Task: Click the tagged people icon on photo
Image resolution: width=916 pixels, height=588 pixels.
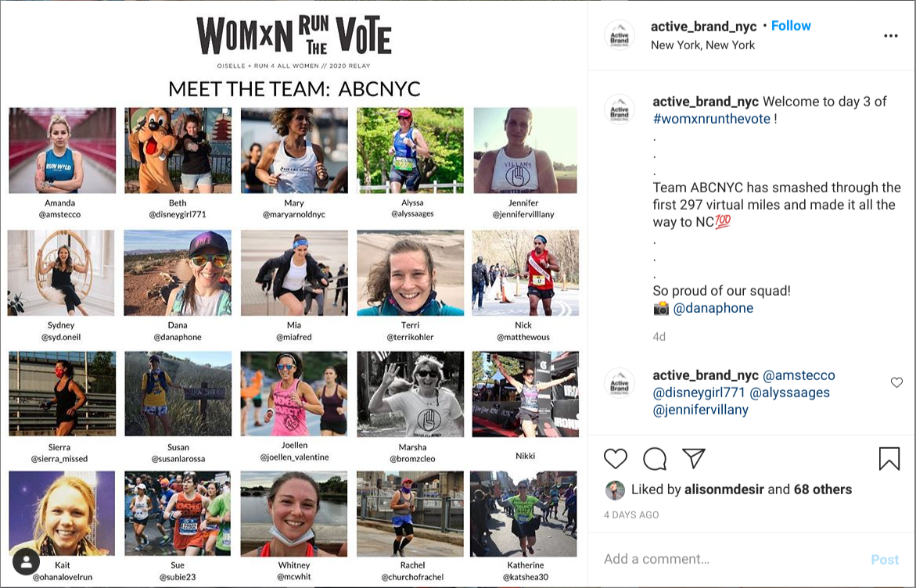Action: (x=27, y=562)
